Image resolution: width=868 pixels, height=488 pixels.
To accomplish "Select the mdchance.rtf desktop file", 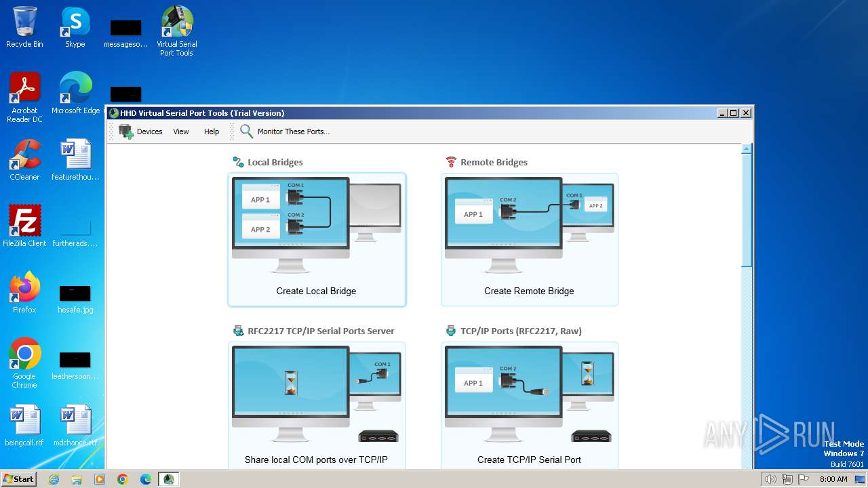I will point(75,426).
